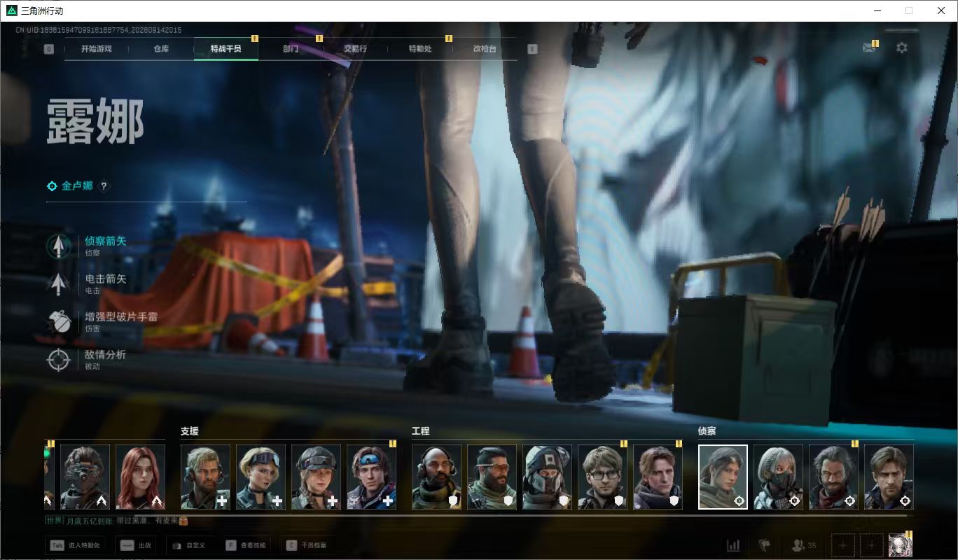Open the friends list showing 35
The height and width of the screenshot is (560, 958).
tap(803, 545)
